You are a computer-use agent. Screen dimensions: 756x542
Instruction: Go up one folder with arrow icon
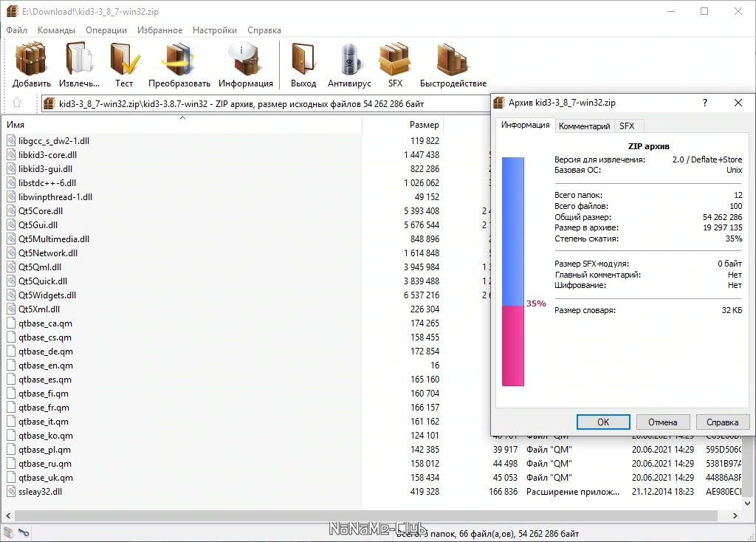pos(17,103)
